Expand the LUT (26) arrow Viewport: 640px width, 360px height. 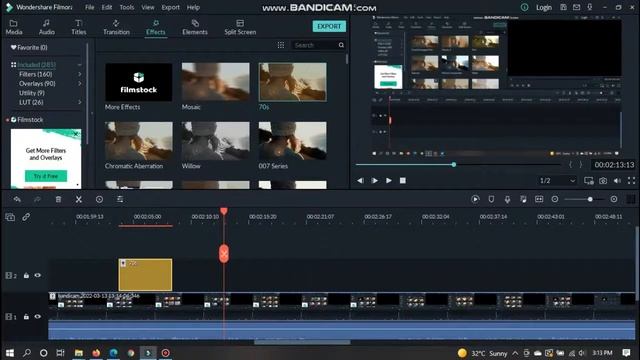(x=80, y=102)
